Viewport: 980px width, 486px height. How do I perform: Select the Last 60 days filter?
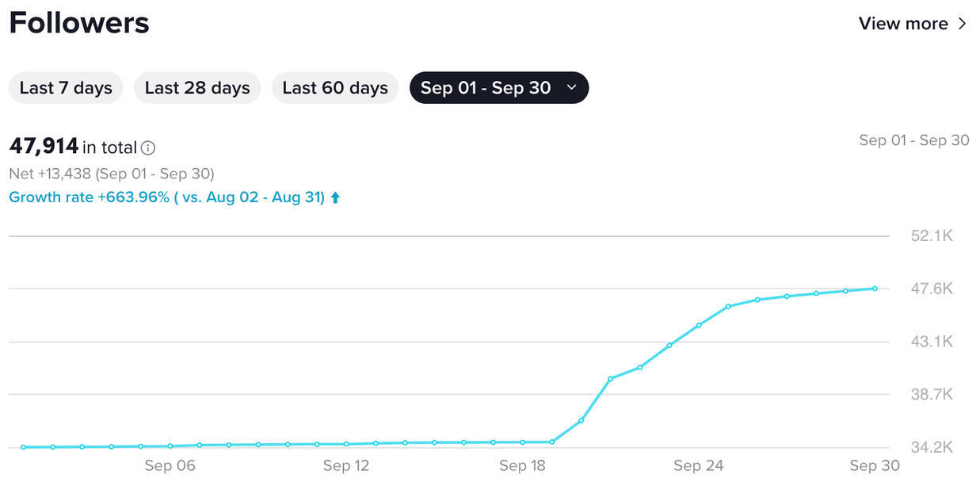pyautogui.click(x=335, y=88)
